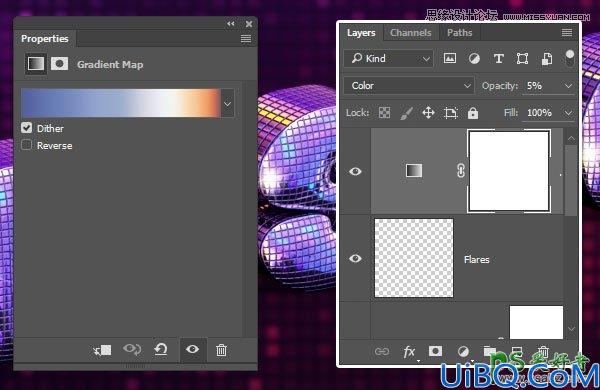Click the Layers scroll down arrow

(571, 329)
